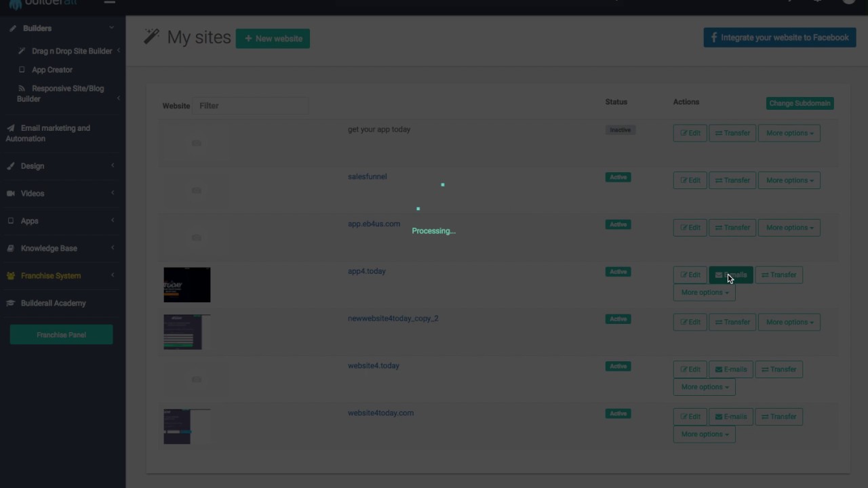Expand Drag n Drop Site Builder chevron
The height and width of the screenshot is (488, 868).
tap(118, 51)
